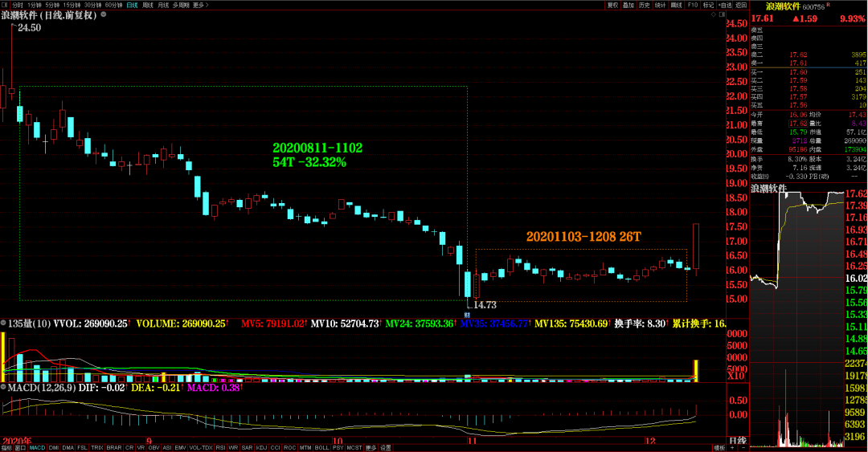Open the 设置 indicator settings
Screen dimensions: 868x452
pos(386,447)
